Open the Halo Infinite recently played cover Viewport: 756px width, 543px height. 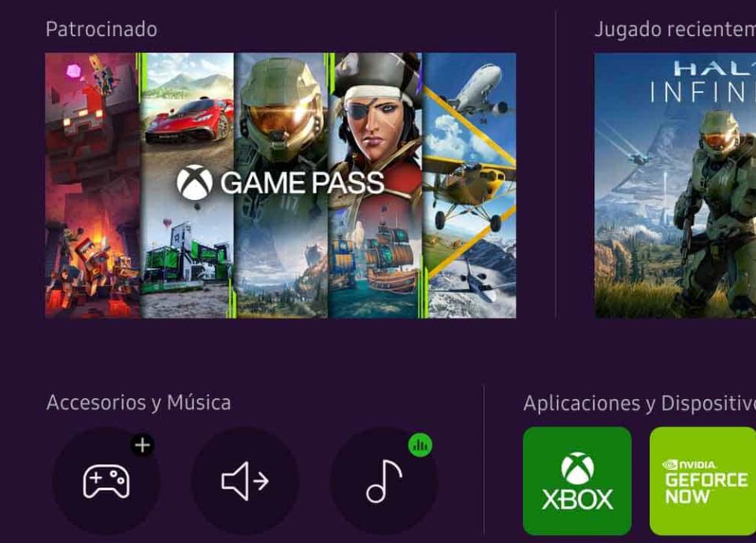(x=675, y=186)
